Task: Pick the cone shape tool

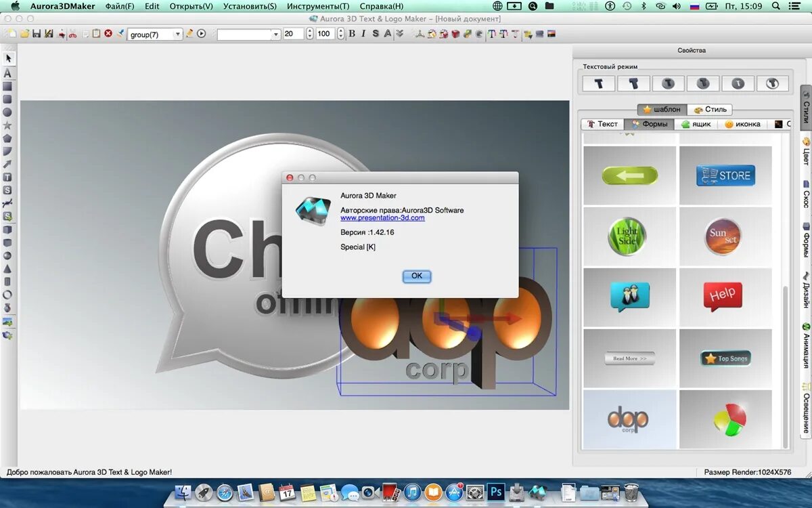Action: coord(7,269)
